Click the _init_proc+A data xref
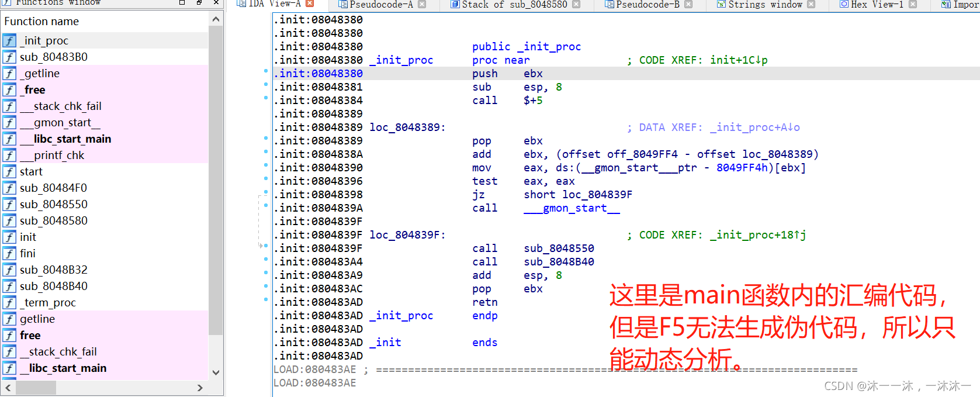The image size is (980, 397). coord(754,127)
